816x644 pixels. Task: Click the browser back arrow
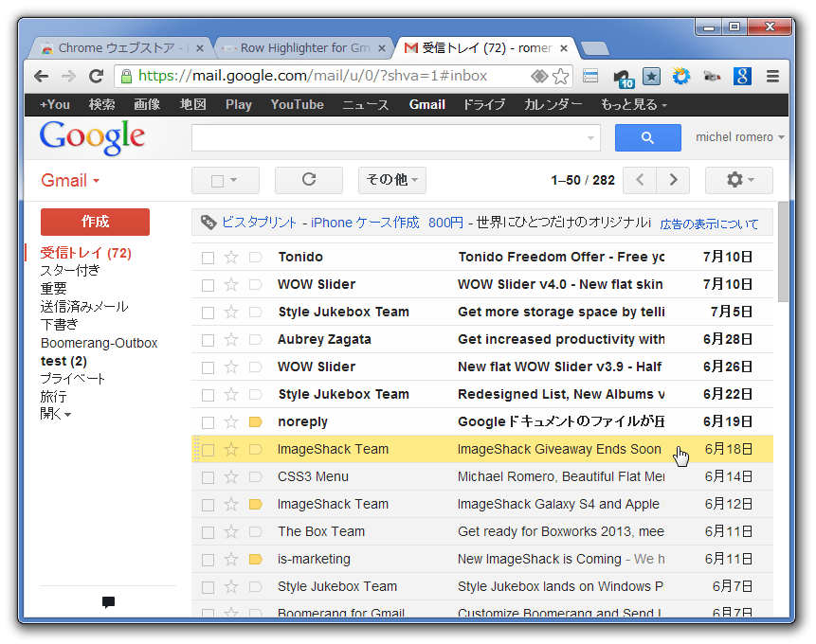(41, 77)
